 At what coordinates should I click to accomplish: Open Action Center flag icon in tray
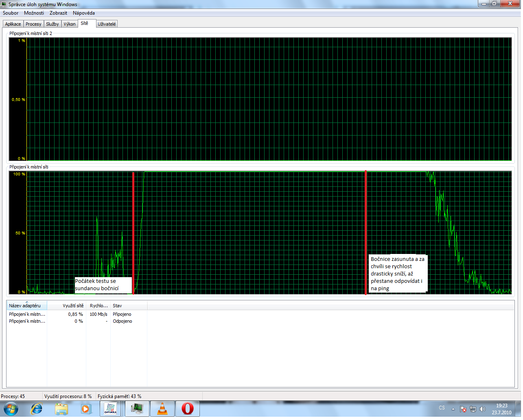click(463, 409)
